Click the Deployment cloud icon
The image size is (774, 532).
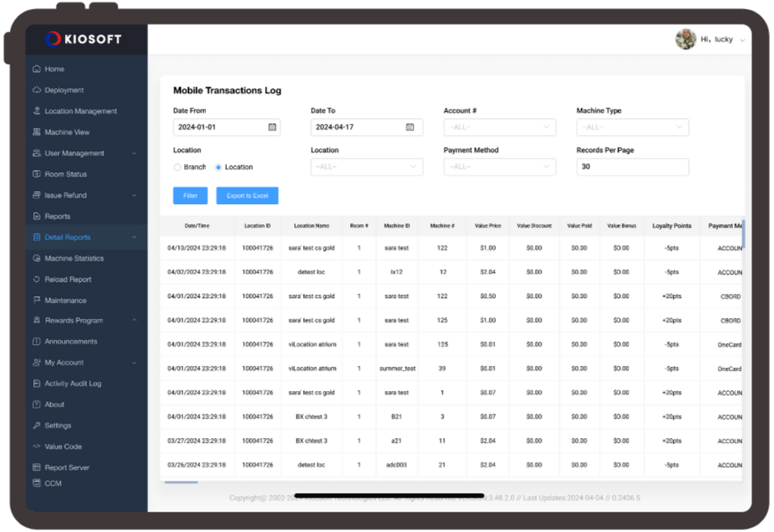36,90
